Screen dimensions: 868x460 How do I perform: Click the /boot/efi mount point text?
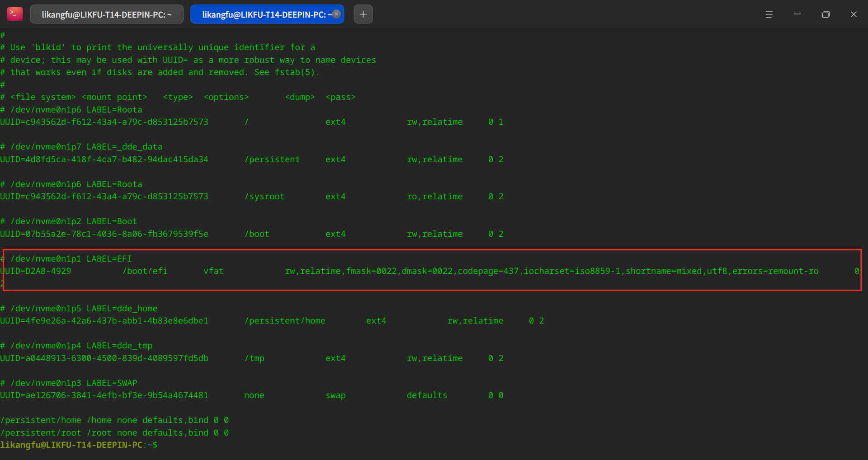point(145,271)
